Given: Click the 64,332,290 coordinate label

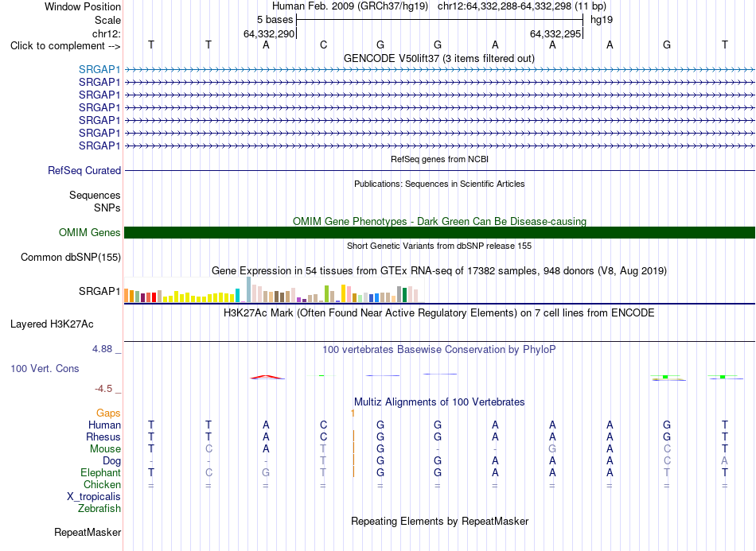Looking at the screenshot, I should pos(268,33).
